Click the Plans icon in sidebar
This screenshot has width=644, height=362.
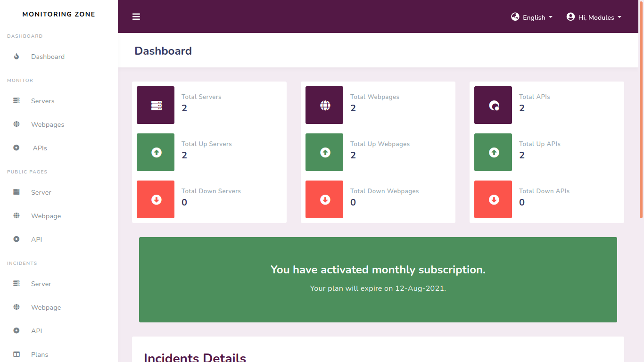point(17,354)
